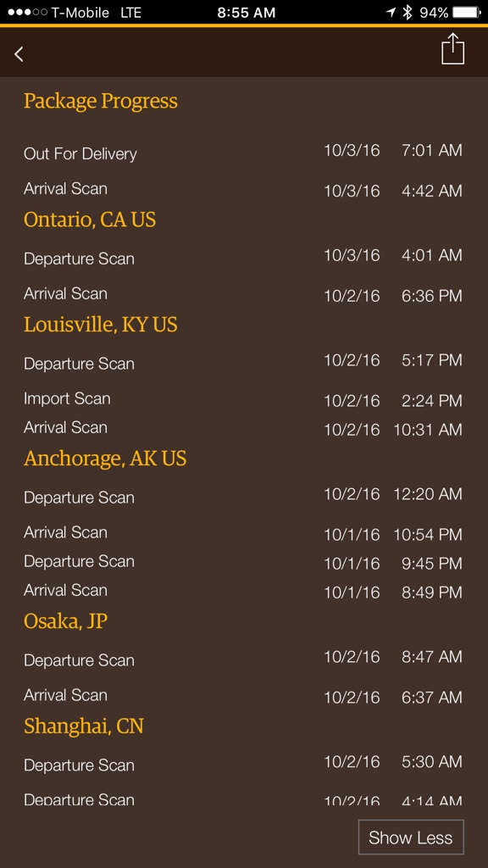
Task: Select Arrival Scan at 6:36 PM
Action: tap(243, 294)
